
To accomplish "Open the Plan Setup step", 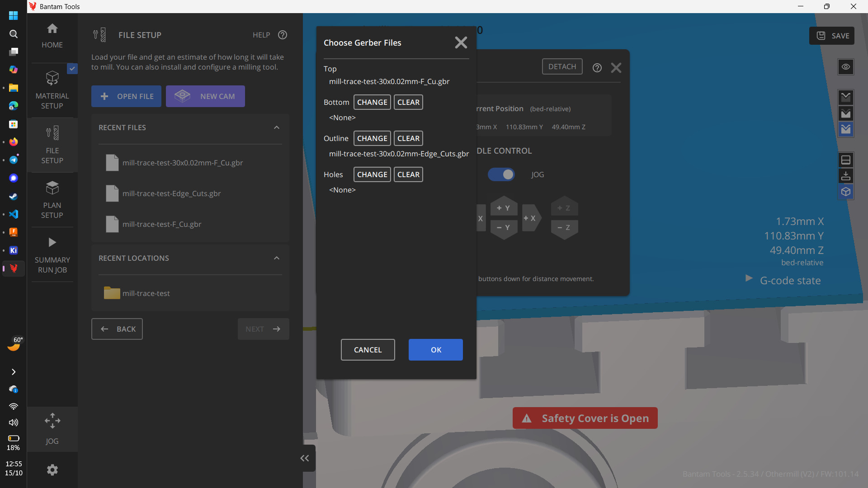I will point(52,200).
